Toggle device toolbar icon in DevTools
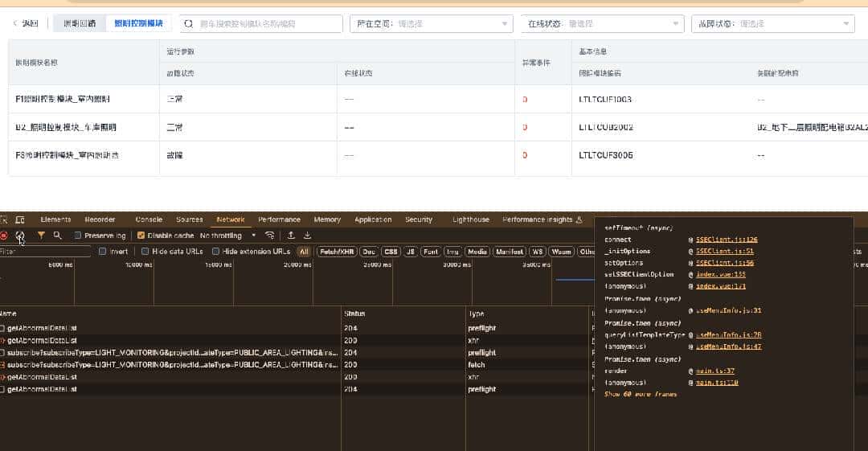Image resolution: width=868 pixels, height=451 pixels. 20,219
